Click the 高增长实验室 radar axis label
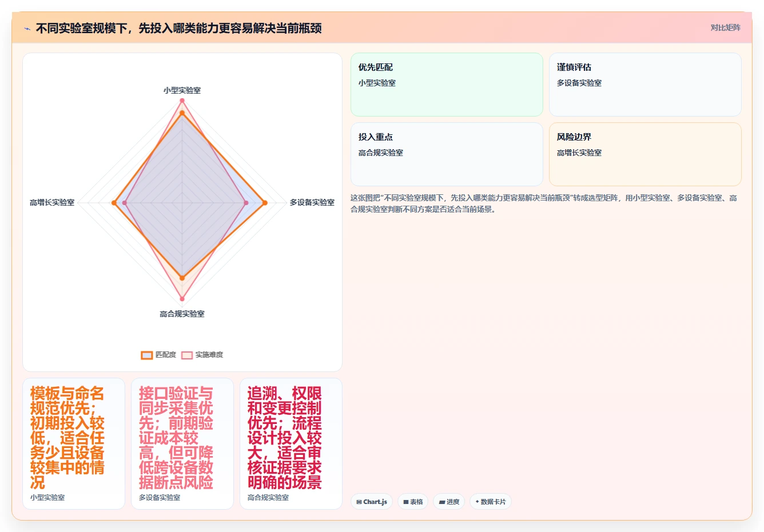The height and width of the screenshot is (532, 764). (52, 202)
